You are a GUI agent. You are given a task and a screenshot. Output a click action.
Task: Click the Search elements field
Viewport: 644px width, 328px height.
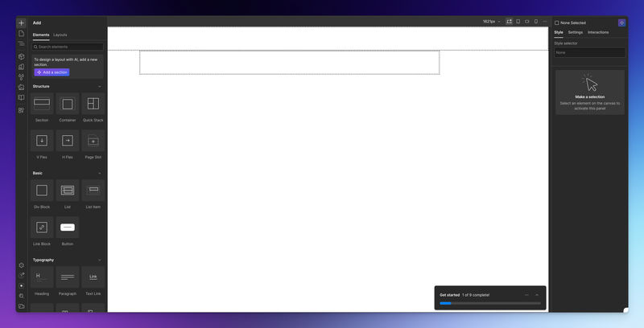pyautogui.click(x=68, y=47)
